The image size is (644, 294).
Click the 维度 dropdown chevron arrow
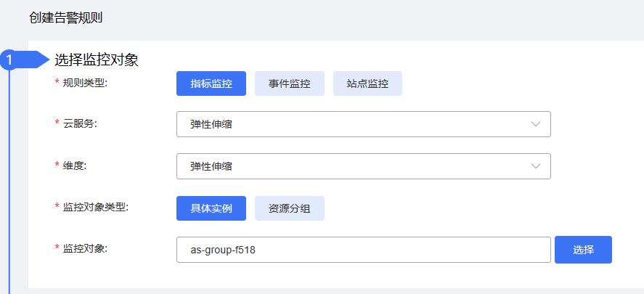coord(536,166)
